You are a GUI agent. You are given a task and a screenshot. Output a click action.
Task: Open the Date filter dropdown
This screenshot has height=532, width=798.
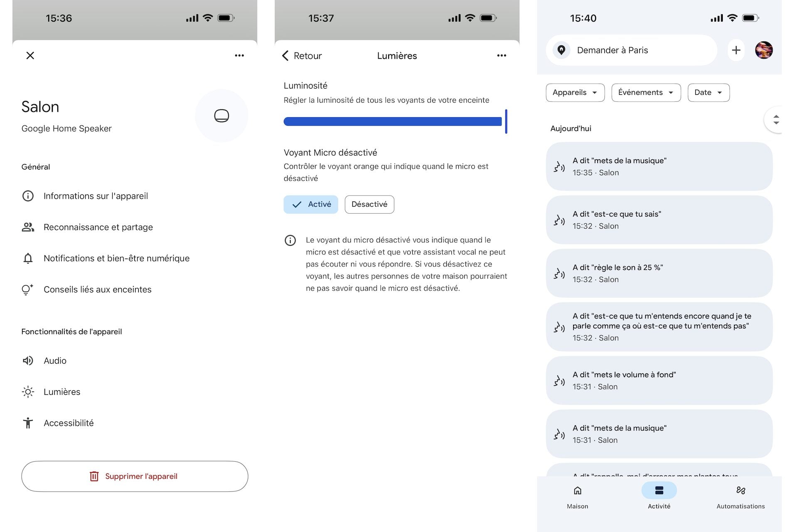pos(709,92)
